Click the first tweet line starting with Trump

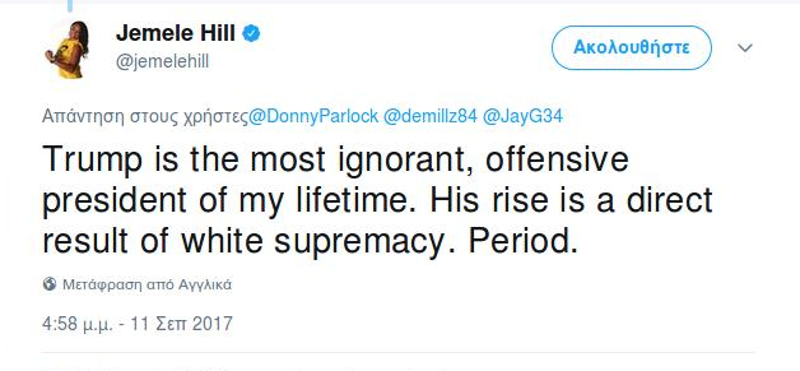[335, 160]
